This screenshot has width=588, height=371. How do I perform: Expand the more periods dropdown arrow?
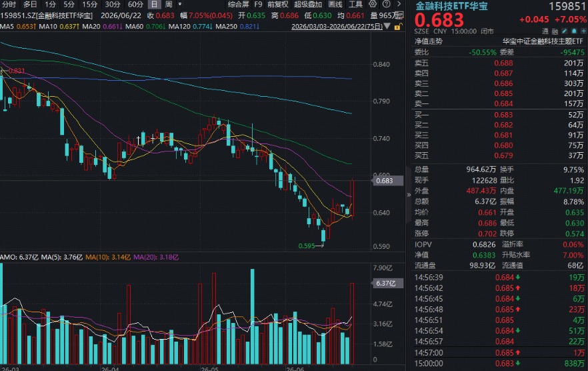(x=180, y=4)
